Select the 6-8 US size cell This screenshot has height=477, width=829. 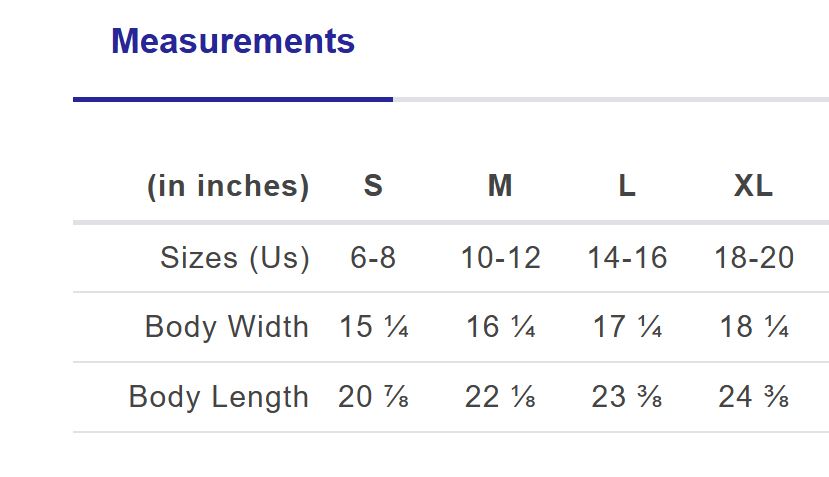[x=373, y=258]
